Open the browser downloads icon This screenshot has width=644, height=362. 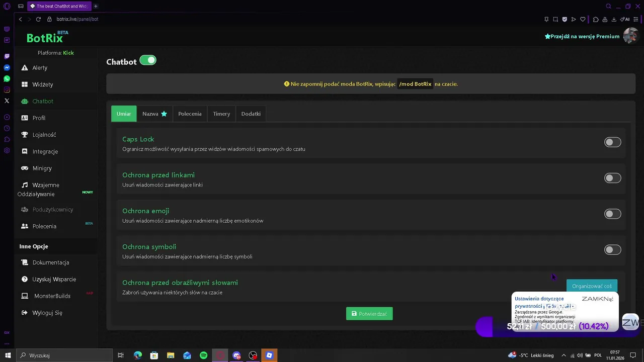[614, 19]
